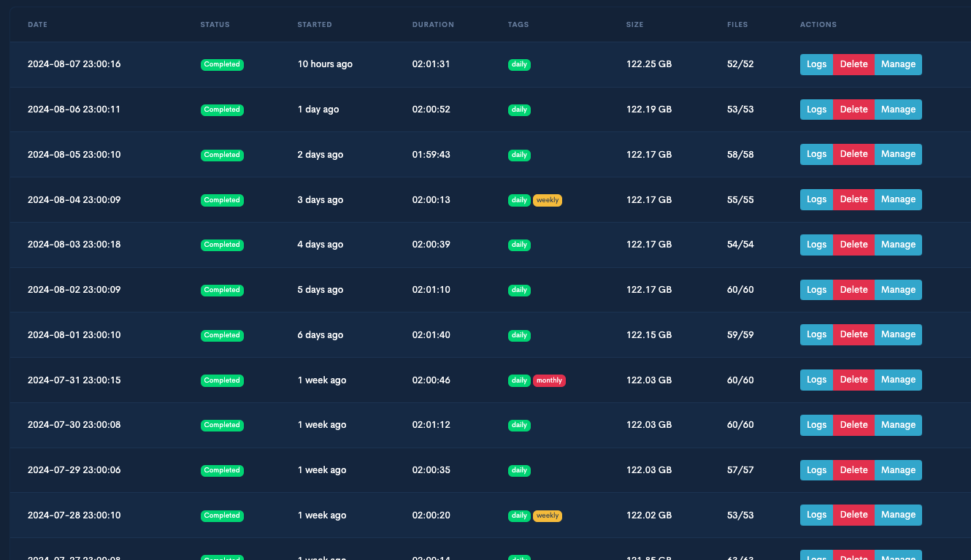Show Logs for 2024-07-30 backup
The height and width of the screenshot is (560, 971).
coord(816,425)
